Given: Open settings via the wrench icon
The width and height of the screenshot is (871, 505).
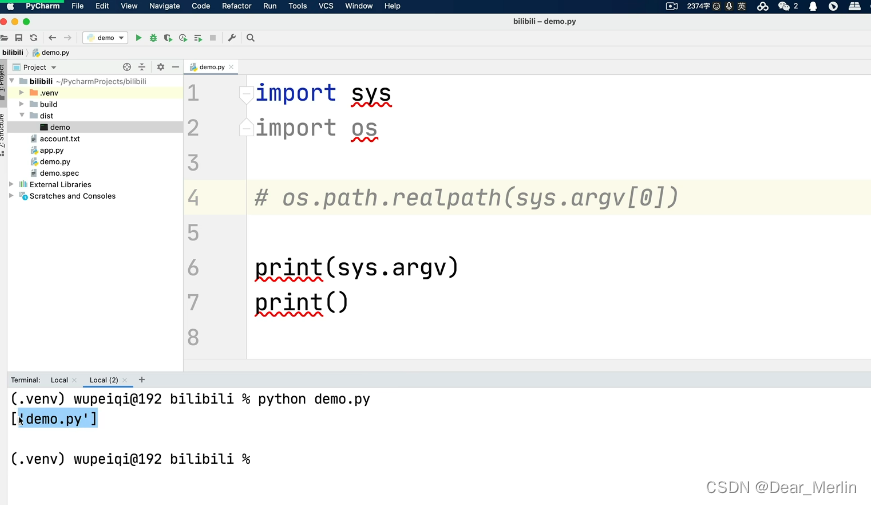Looking at the screenshot, I should [x=232, y=38].
